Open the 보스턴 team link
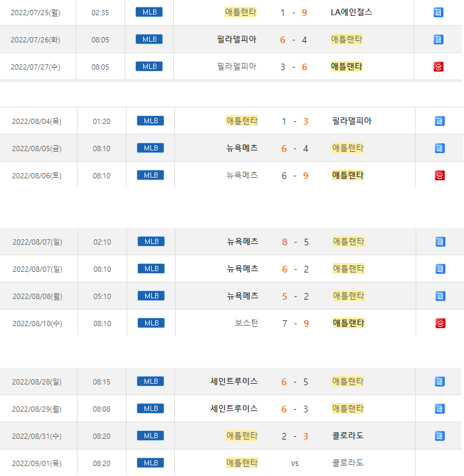The height and width of the screenshot is (476, 464). coord(247,323)
